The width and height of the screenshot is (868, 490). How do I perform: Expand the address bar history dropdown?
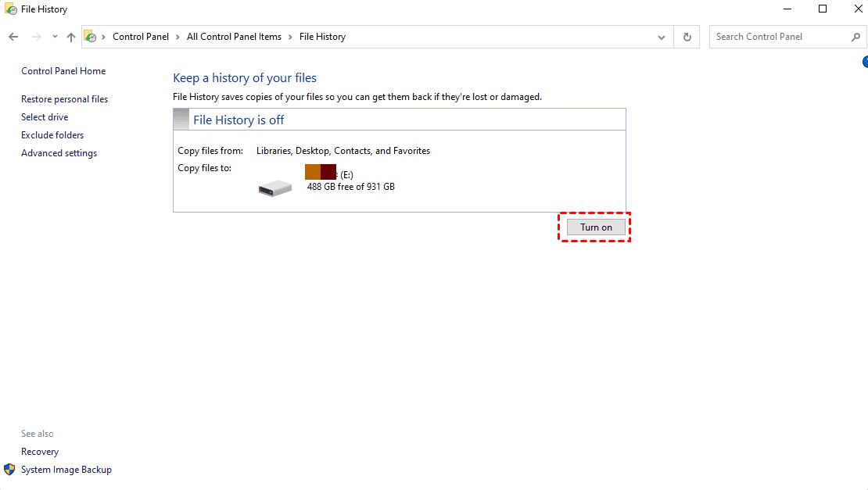coord(661,37)
